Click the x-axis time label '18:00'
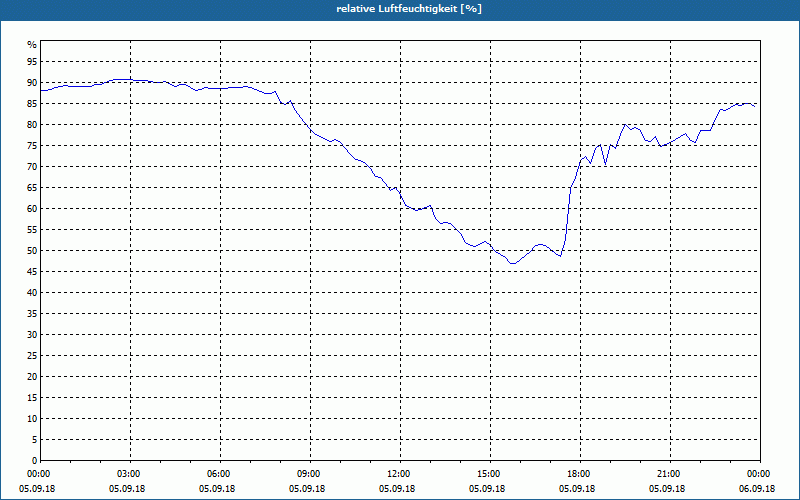Screen dimensions: 800x500 click(580, 474)
